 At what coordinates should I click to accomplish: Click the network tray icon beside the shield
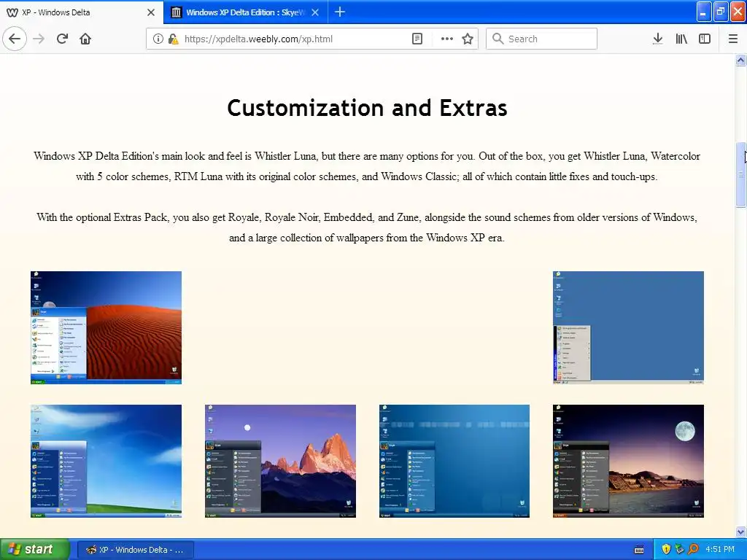tap(679, 550)
